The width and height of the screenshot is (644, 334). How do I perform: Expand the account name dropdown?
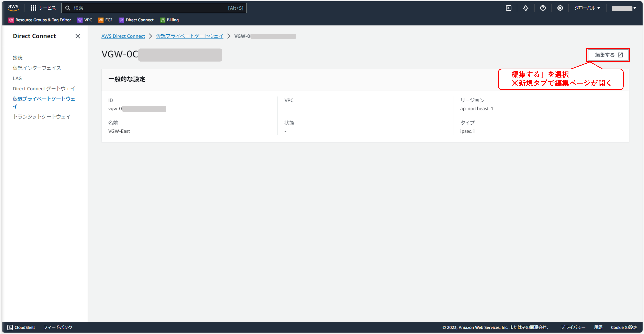tap(624, 8)
